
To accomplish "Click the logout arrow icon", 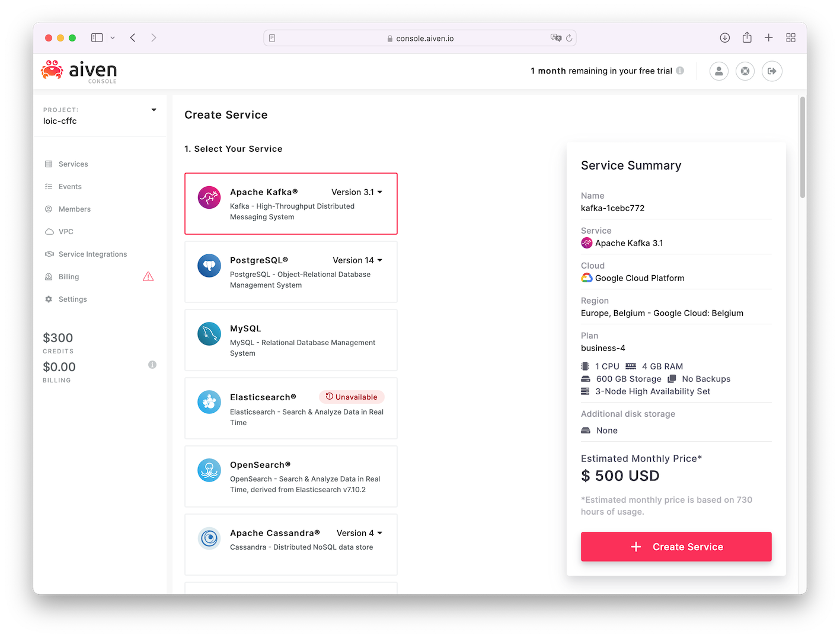I will tap(772, 71).
